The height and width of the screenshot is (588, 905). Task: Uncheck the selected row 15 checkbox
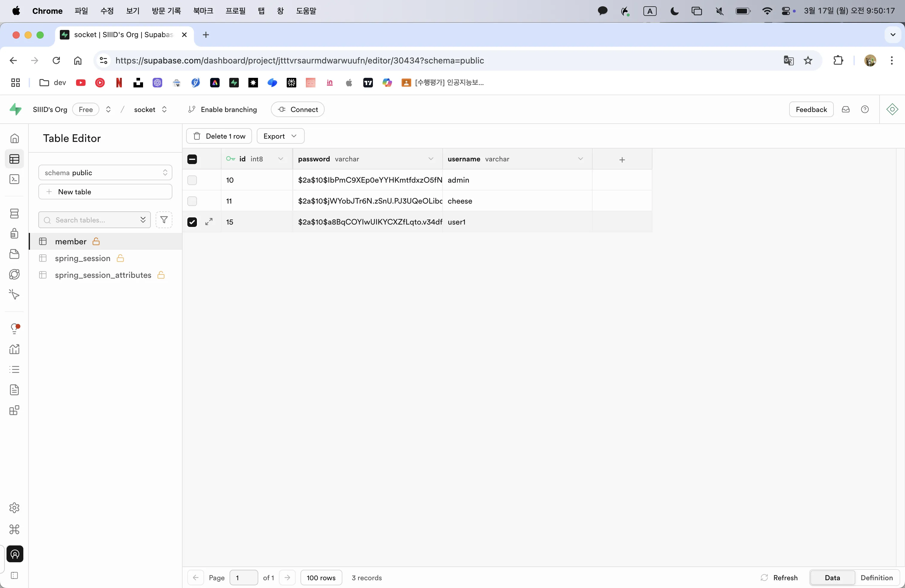pyautogui.click(x=192, y=222)
